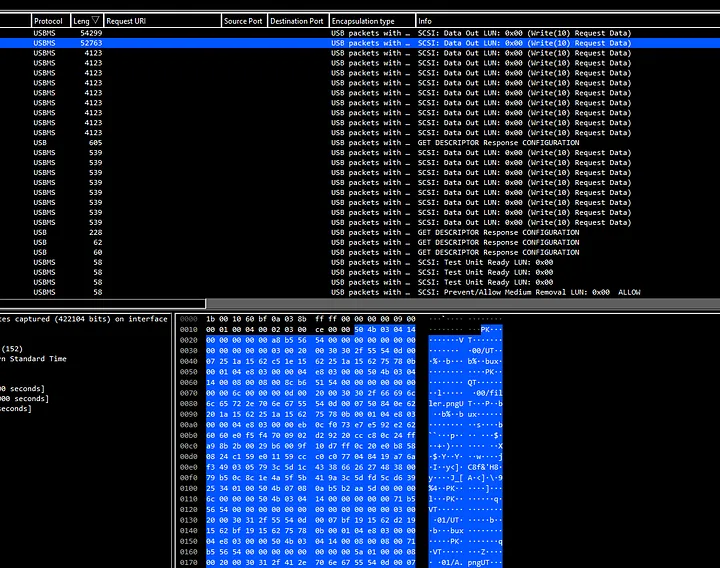Click the 'C8f&'H8' ASCII text on row 00e0
This screenshot has width=720, height=568.
[484, 467]
